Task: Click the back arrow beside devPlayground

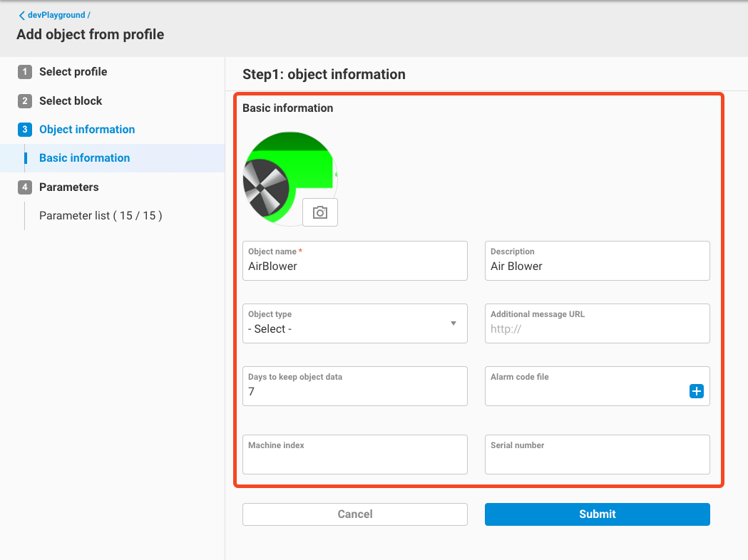Action: point(21,15)
